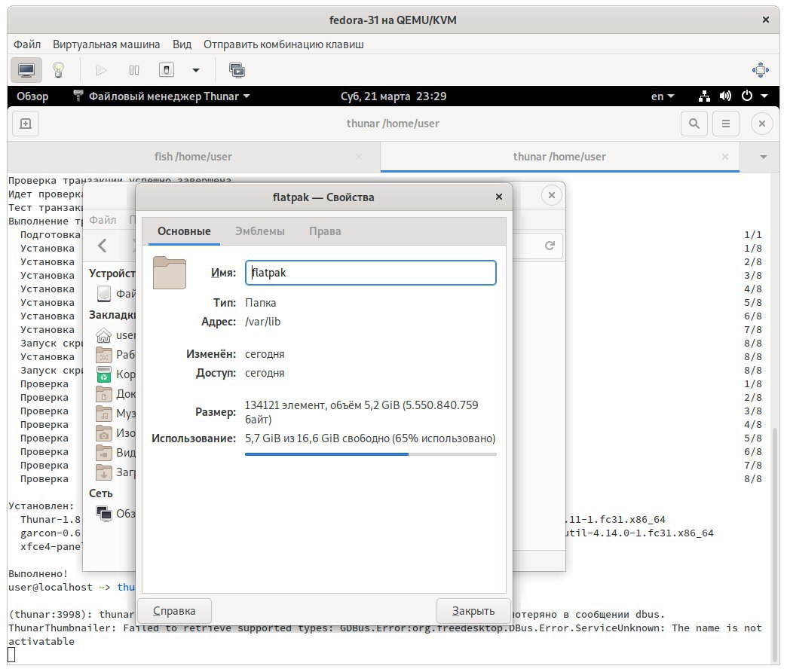The width and height of the screenshot is (787, 672).
Task: Click the terminal vertical scrollbar
Action: click(x=775, y=545)
